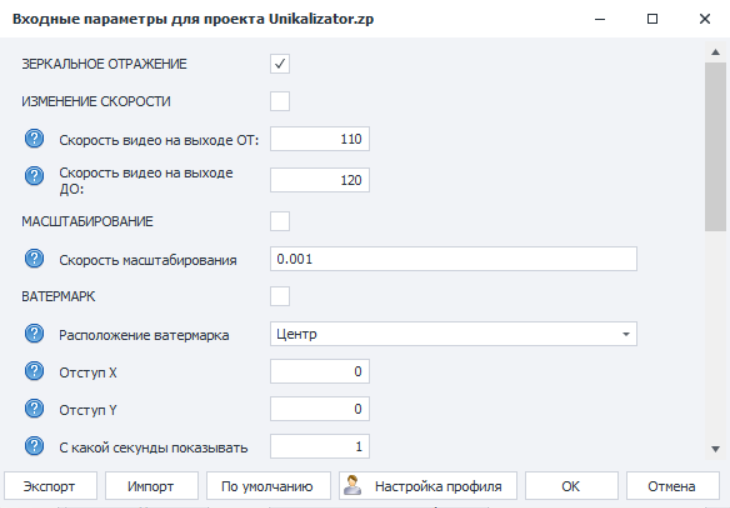Click help icon beside Скорость видео на выходе ДО
The height and width of the screenshot is (508, 730).
[x=33, y=178]
